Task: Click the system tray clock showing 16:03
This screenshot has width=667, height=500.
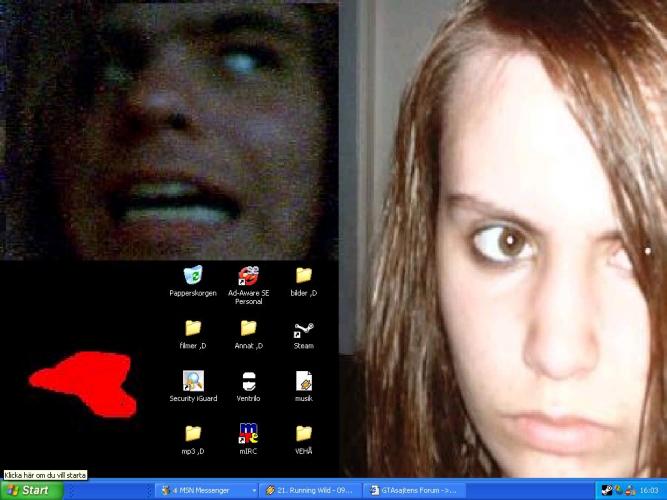Action: click(x=649, y=490)
